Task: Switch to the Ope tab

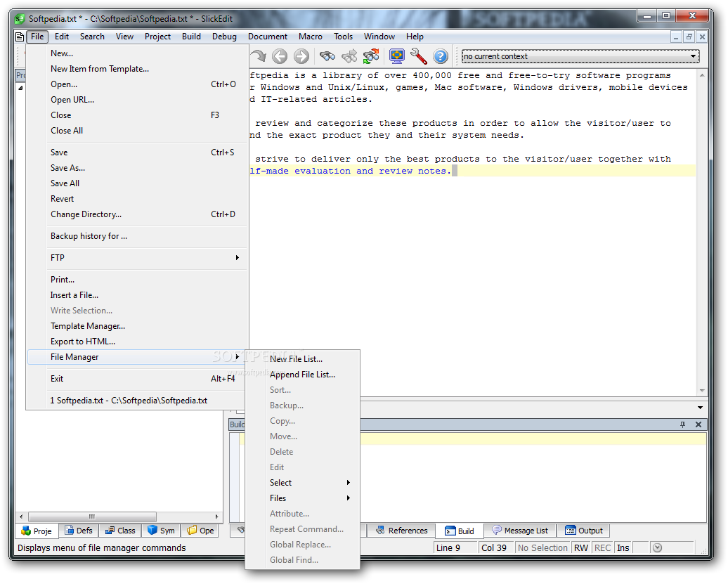Action: click(x=200, y=531)
